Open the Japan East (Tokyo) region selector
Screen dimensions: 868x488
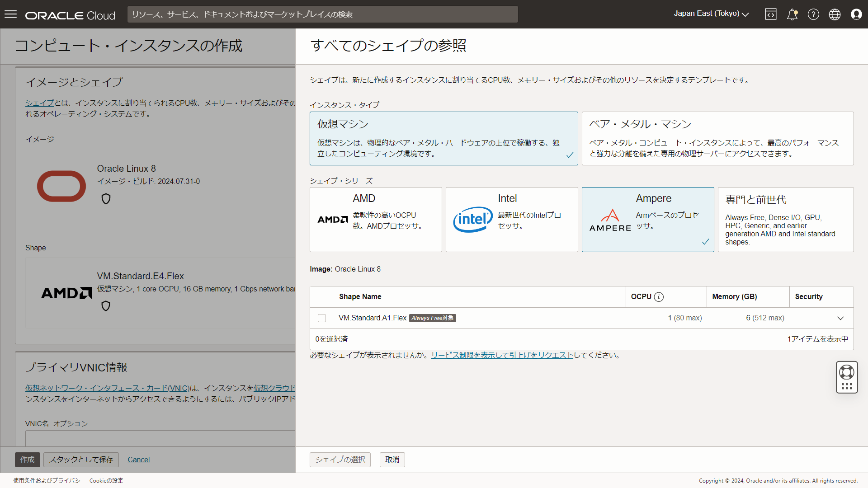[x=710, y=14]
